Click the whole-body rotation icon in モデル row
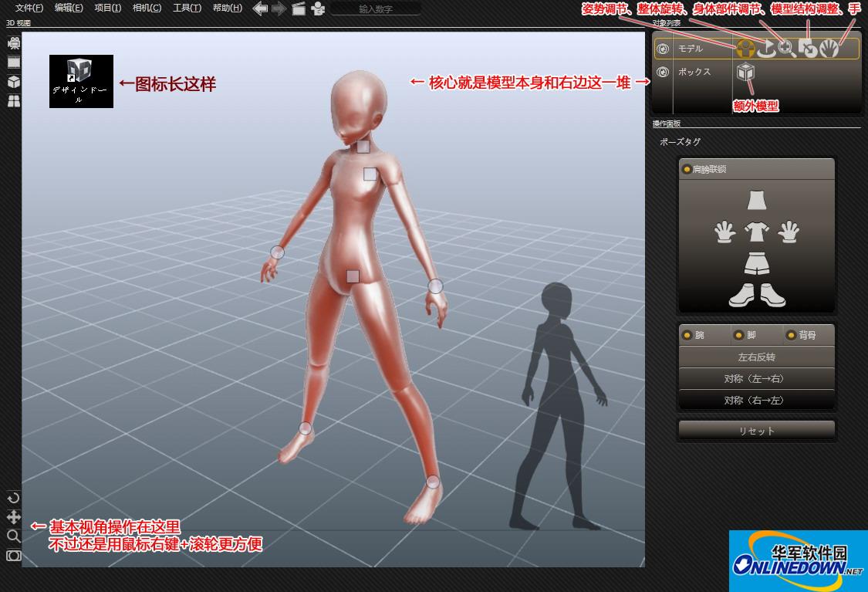 coord(766,49)
